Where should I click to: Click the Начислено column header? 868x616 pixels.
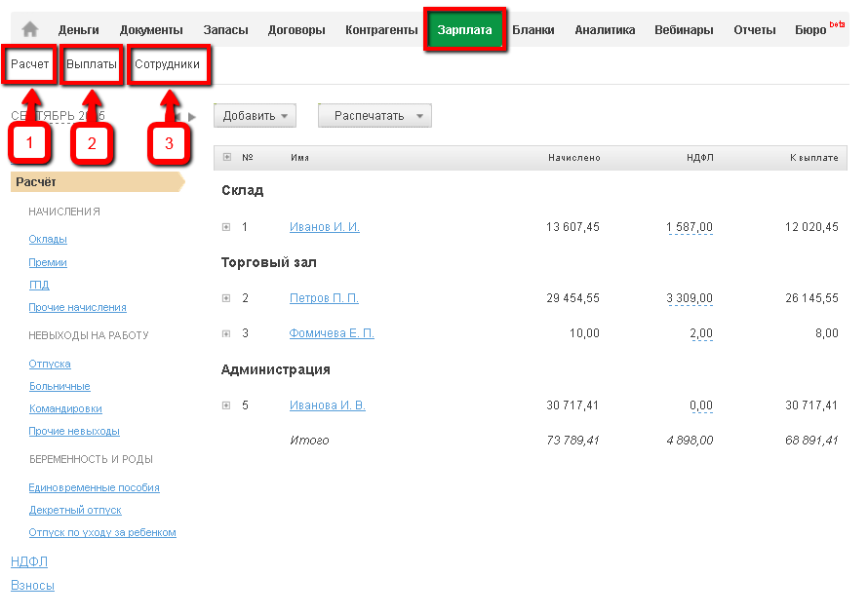click(x=574, y=158)
